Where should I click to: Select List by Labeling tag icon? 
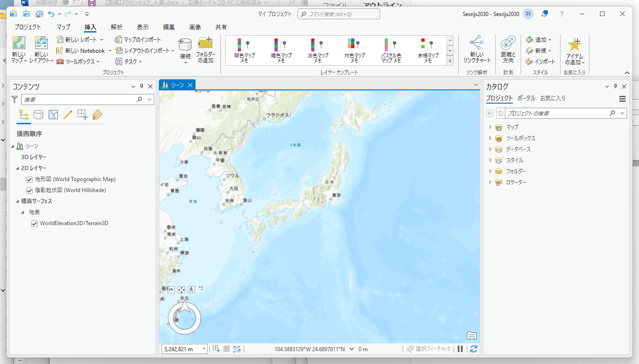[x=97, y=115]
